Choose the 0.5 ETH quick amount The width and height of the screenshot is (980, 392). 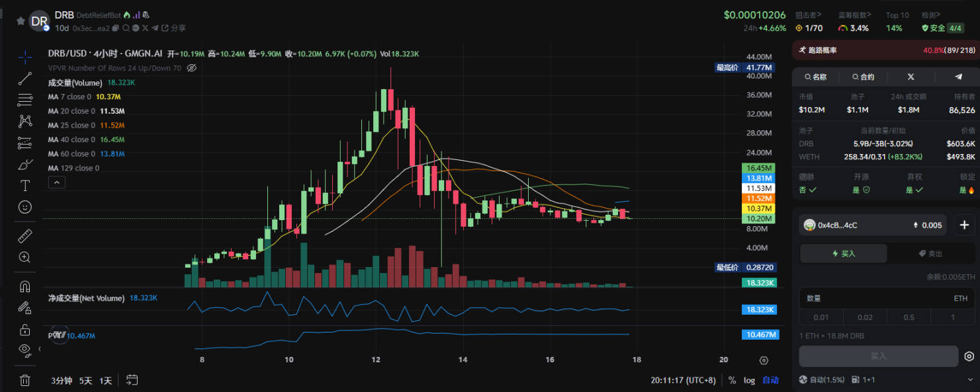pos(909,317)
